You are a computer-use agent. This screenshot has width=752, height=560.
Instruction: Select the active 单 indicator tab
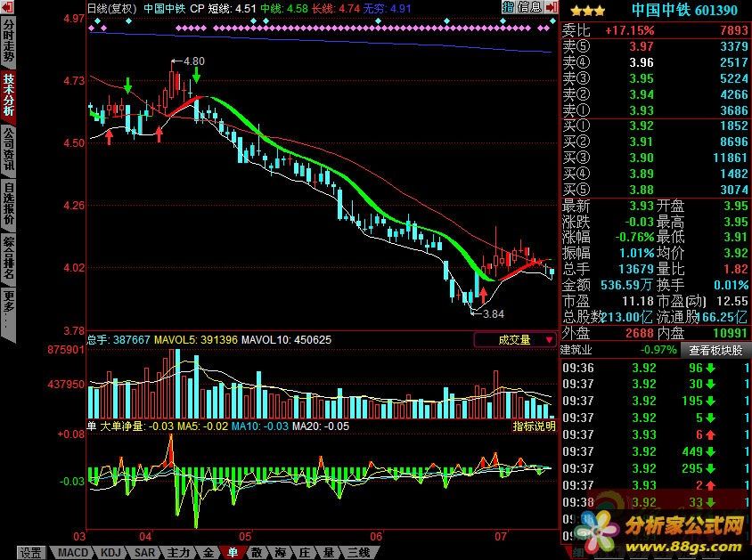pyautogui.click(x=233, y=553)
